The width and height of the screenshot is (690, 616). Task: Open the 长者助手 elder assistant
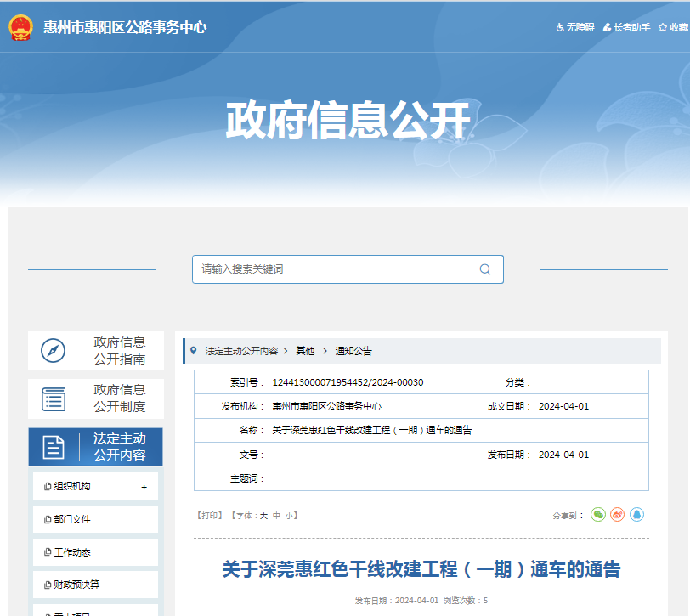(x=626, y=27)
